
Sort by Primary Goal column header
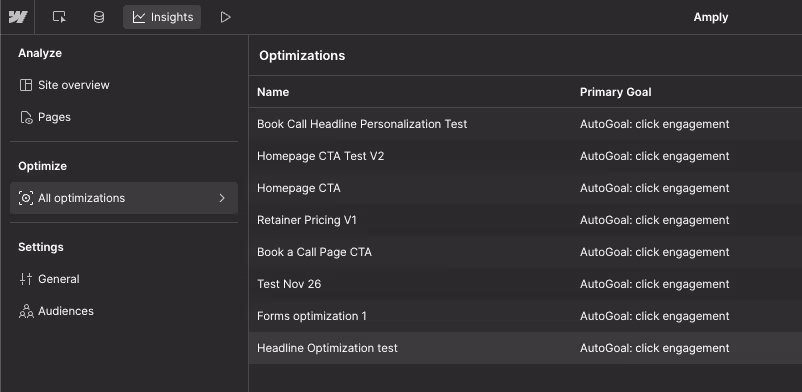(x=616, y=92)
